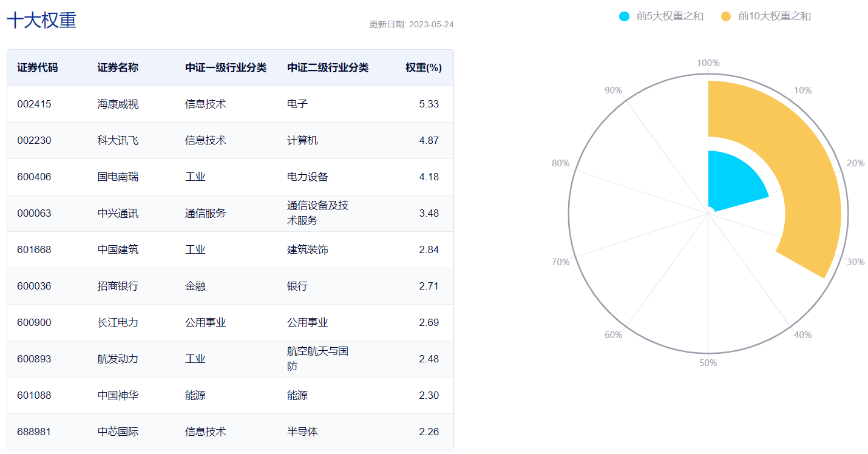Click the 100% axis label on chart
The width and height of the screenshot is (868, 454).
708,63
